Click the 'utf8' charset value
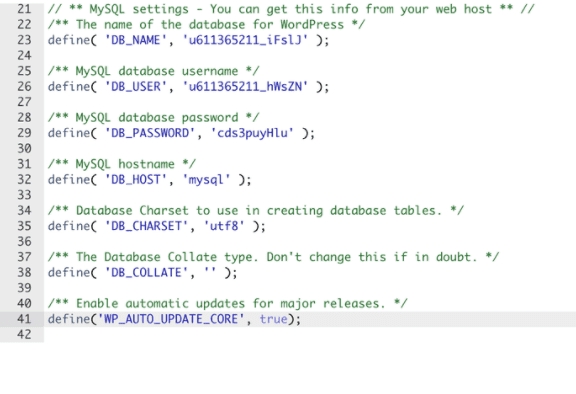The image size is (576, 394). [x=224, y=226]
